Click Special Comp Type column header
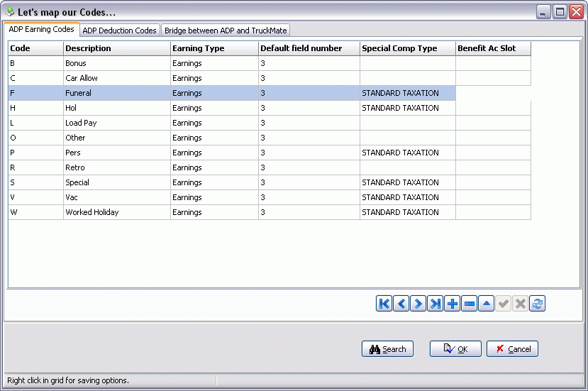The width and height of the screenshot is (588, 391). point(408,48)
